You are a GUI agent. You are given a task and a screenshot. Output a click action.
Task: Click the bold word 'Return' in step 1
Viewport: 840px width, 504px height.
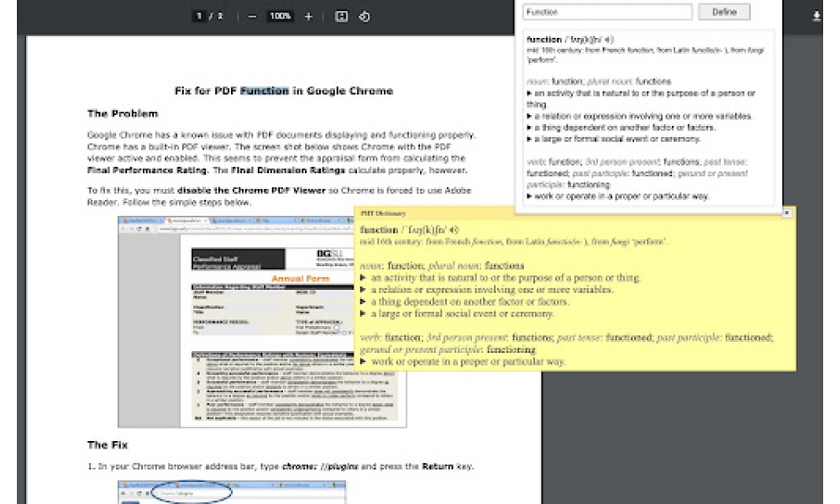438,466
